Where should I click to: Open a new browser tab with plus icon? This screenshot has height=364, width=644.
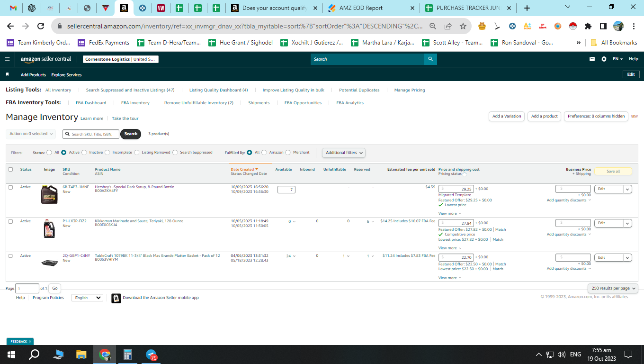point(527,8)
